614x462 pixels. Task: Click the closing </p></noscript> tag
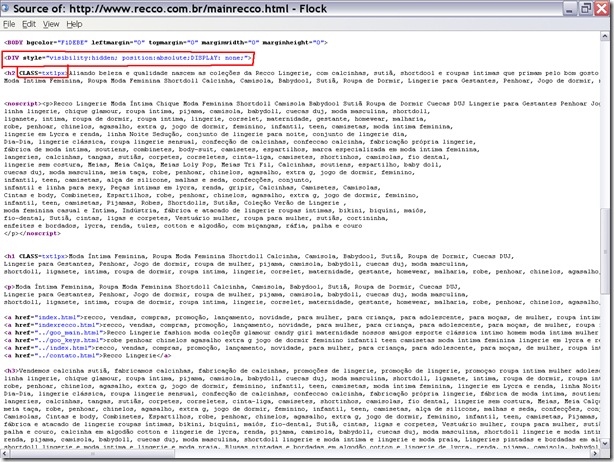(32, 233)
